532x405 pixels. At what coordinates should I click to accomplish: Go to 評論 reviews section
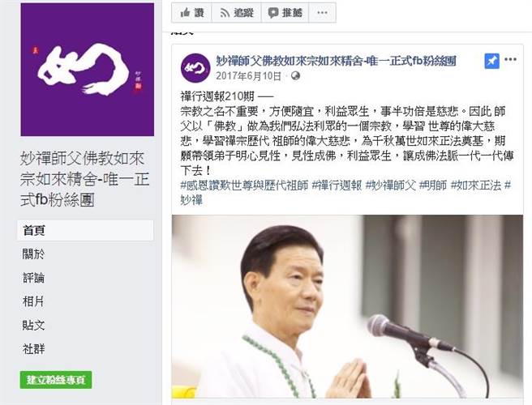point(33,278)
